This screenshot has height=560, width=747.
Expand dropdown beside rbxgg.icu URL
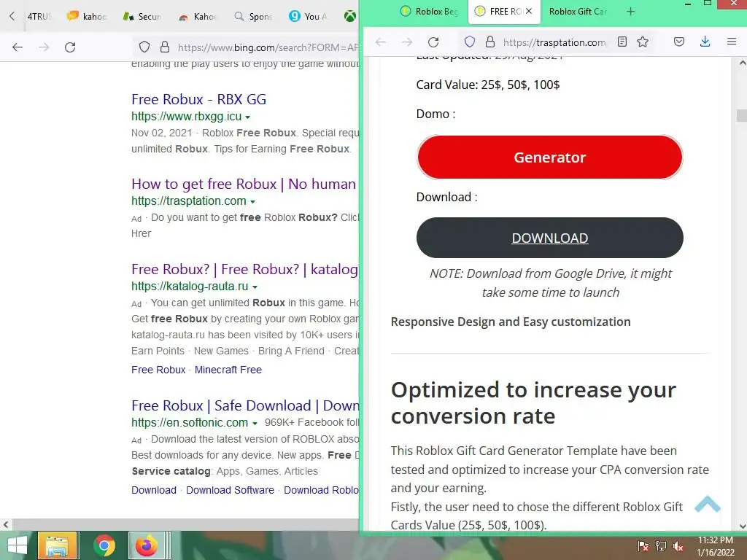coord(248,117)
